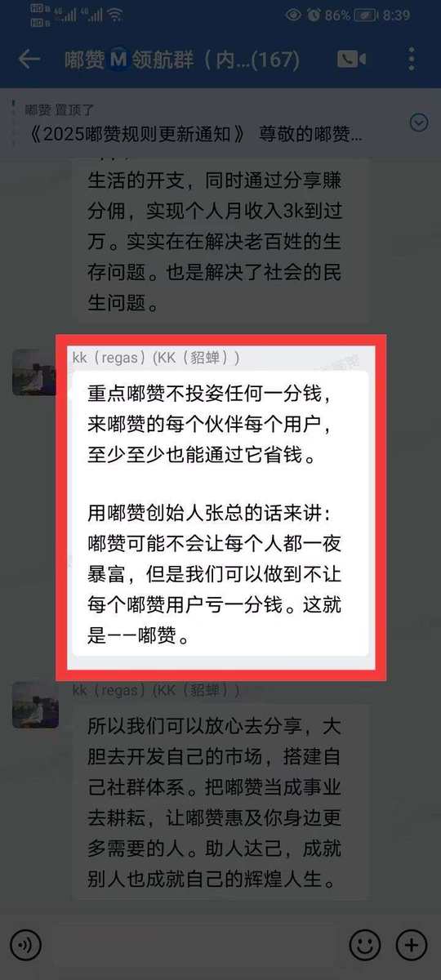Expand the pinned announcement chevron
Screen dimensions: 441x980
pos(418,122)
